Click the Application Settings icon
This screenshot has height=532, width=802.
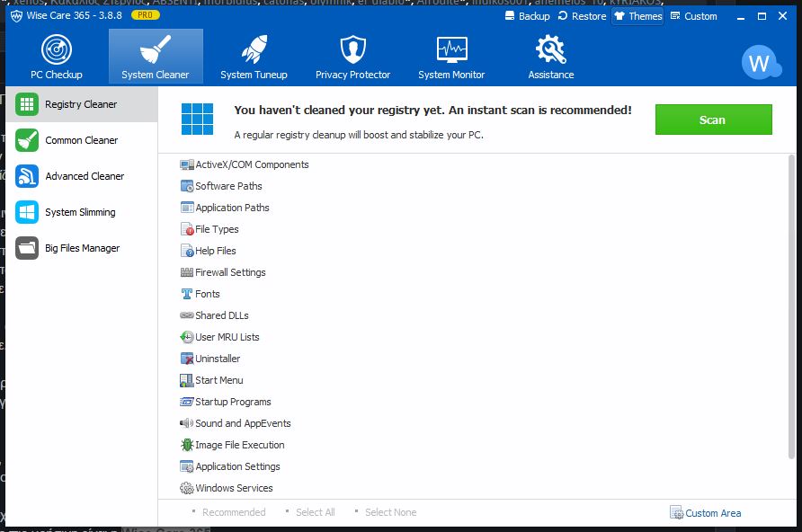[187, 466]
